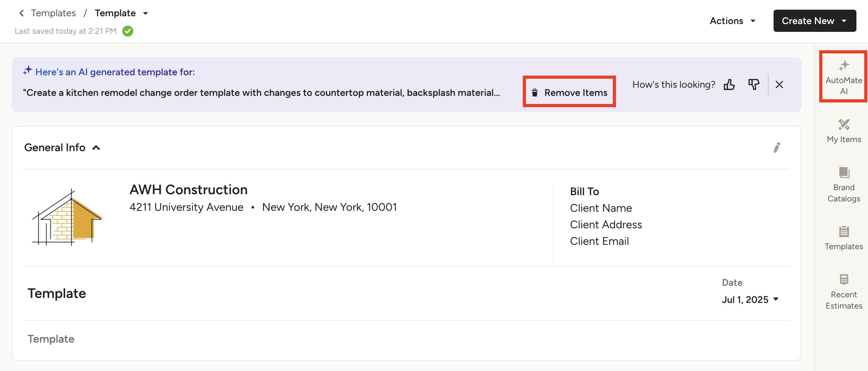Collapse the General Info section
The image size is (868, 371).
click(x=96, y=148)
